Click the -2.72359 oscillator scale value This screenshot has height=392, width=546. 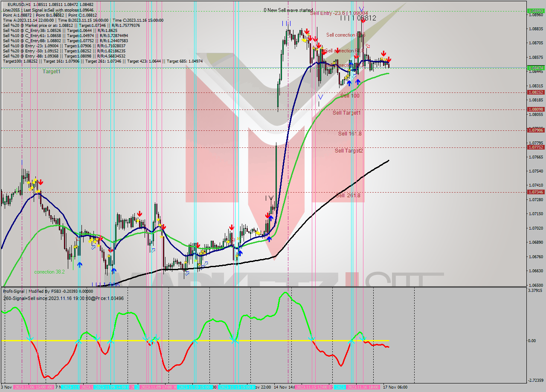(x=536, y=380)
